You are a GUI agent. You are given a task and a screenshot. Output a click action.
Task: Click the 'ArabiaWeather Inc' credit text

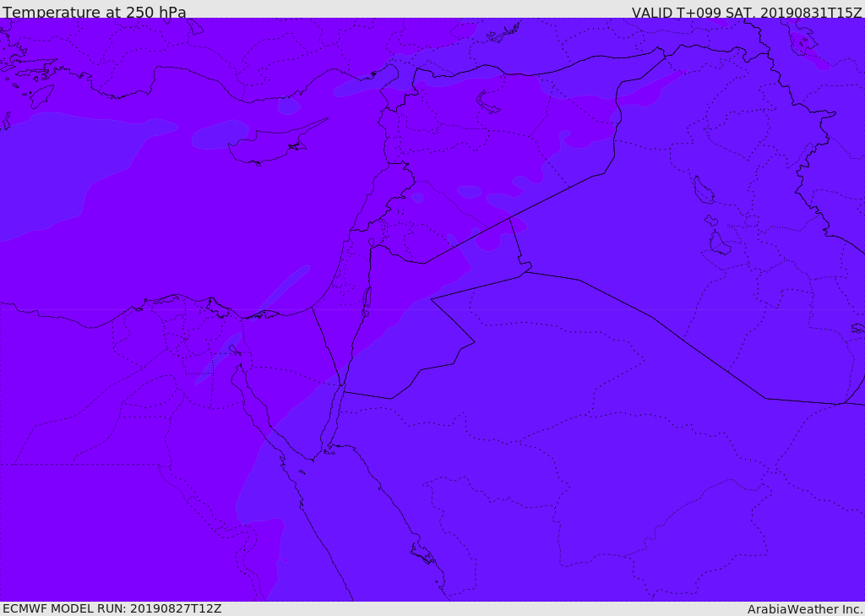[805, 609]
